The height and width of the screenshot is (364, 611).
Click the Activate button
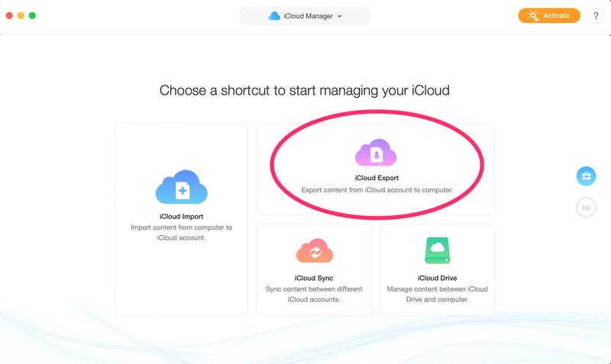coord(549,15)
